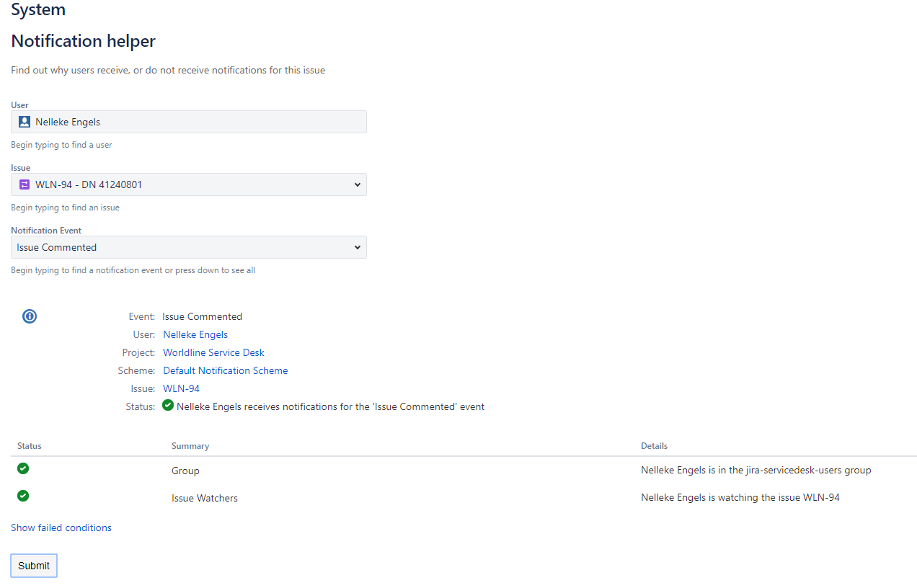Click the green check icon in Group row
The image size is (917, 588).
23,468
